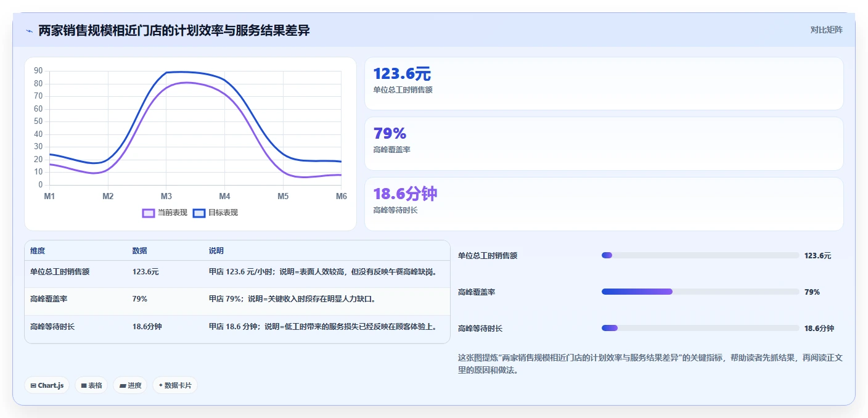This screenshot has width=868, height=418.
Task: Click the Chart.js tag chip
Action: (x=47, y=385)
